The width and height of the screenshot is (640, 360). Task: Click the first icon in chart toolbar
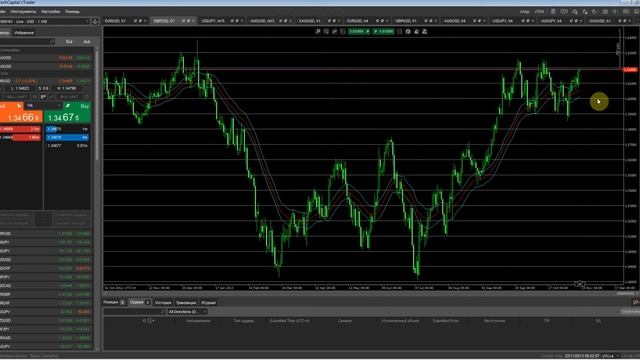tap(318, 31)
